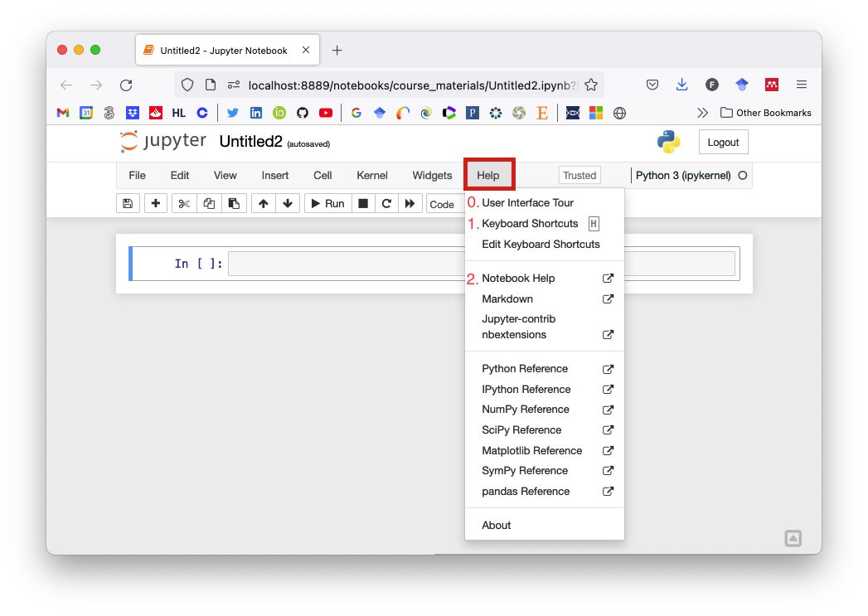The height and width of the screenshot is (616, 868).
Task: Click the shield tracking protection icon
Action: [x=187, y=85]
